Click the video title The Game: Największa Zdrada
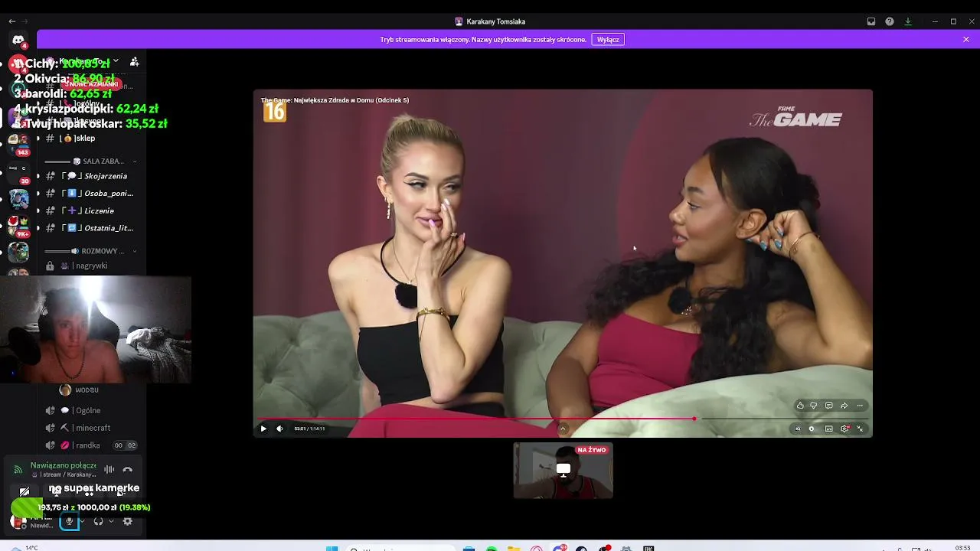 (335, 100)
